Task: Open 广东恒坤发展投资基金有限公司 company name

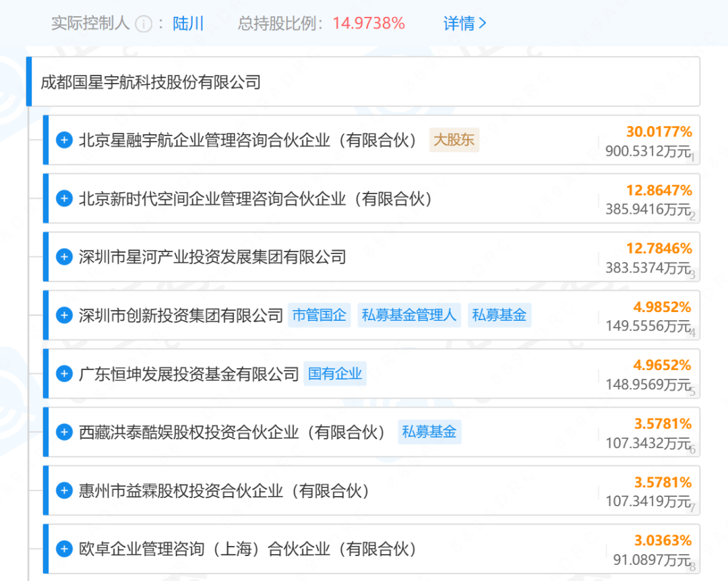Action: pos(189,374)
